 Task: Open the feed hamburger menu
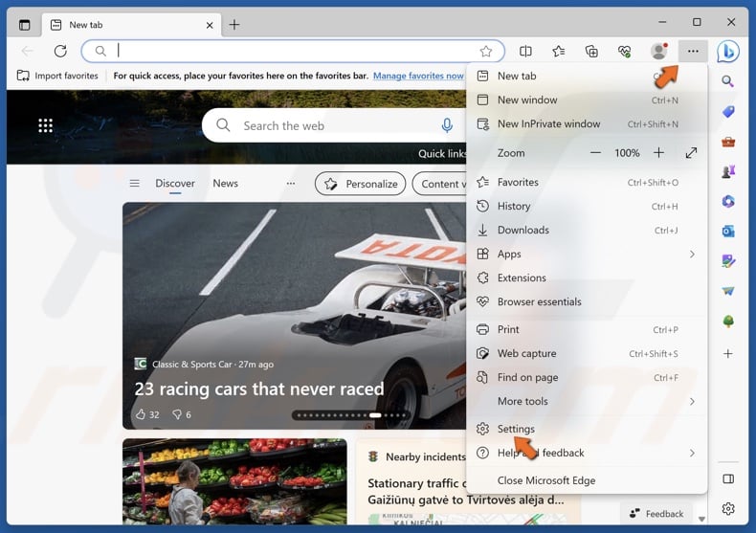point(135,184)
